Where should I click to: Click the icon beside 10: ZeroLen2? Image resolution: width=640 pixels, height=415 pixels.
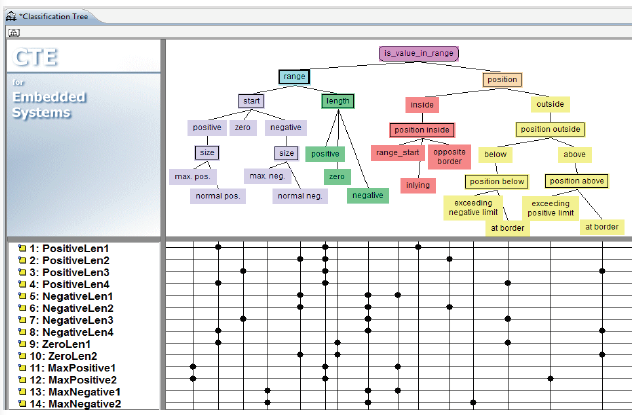point(22,355)
